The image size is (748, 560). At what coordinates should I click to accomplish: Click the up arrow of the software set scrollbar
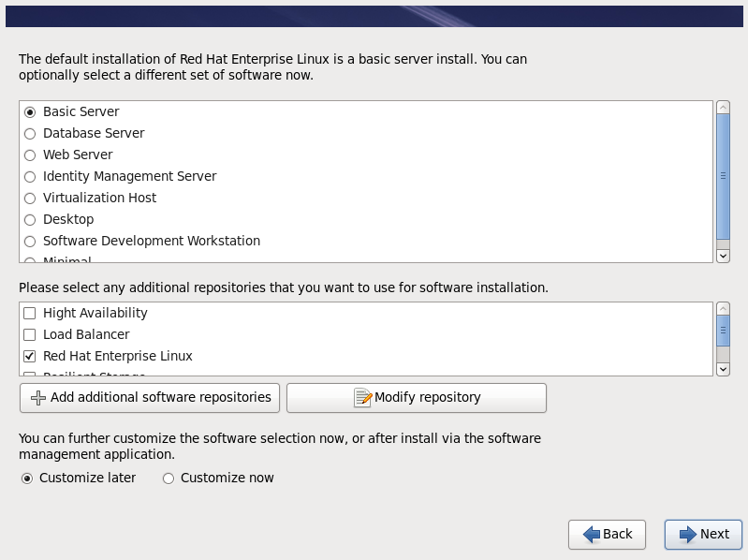pos(724,108)
